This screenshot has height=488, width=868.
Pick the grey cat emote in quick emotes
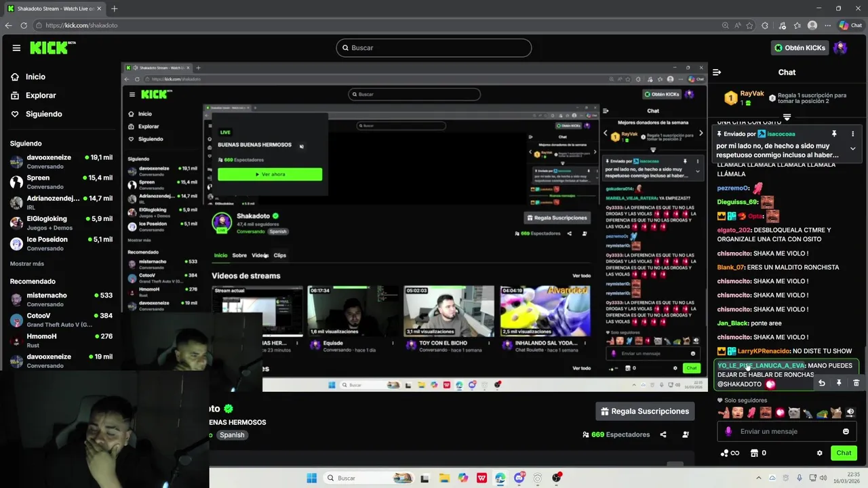[x=794, y=413]
